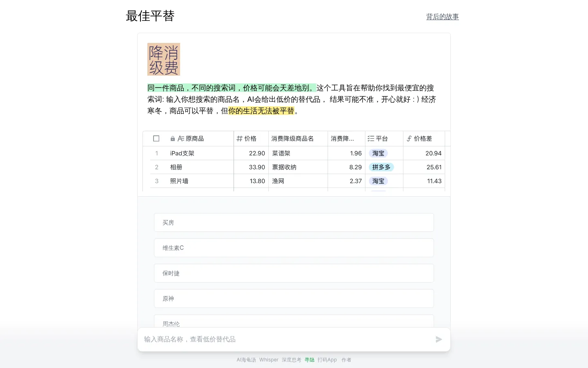Screen dimensions: 588x368
Task: Open the 深度思考 footer link
Action: (292, 360)
